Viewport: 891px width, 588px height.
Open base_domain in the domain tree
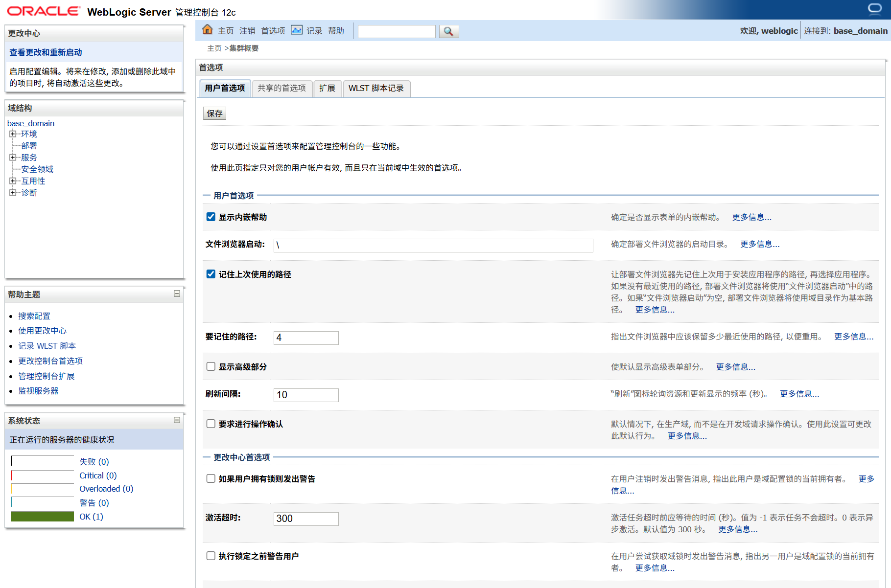coord(31,123)
